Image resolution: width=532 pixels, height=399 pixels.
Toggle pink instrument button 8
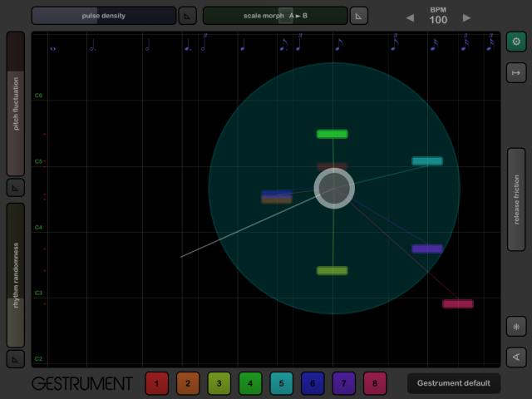375,383
